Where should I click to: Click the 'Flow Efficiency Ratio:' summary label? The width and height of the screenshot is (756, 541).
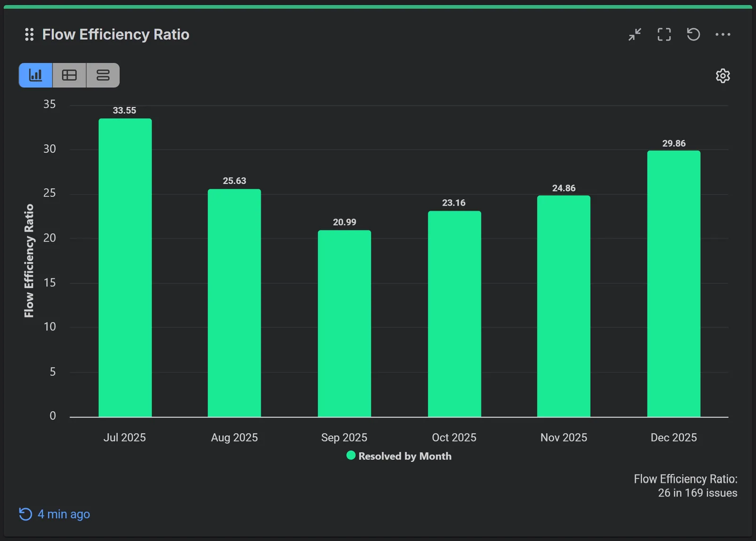coord(686,479)
